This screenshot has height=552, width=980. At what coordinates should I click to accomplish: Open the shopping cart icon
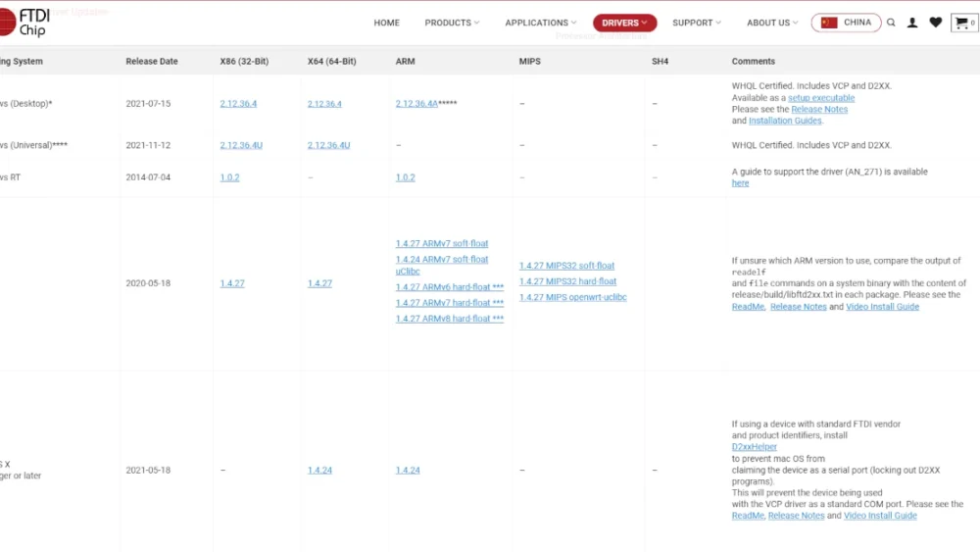click(963, 23)
